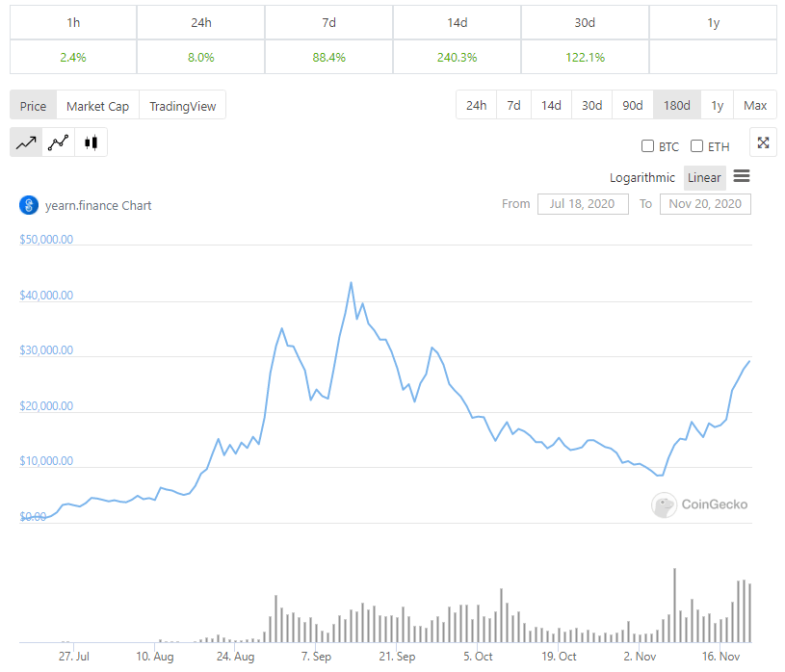Click the yearn.finance coin logo
785x672 pixels.
coord(27,204)
